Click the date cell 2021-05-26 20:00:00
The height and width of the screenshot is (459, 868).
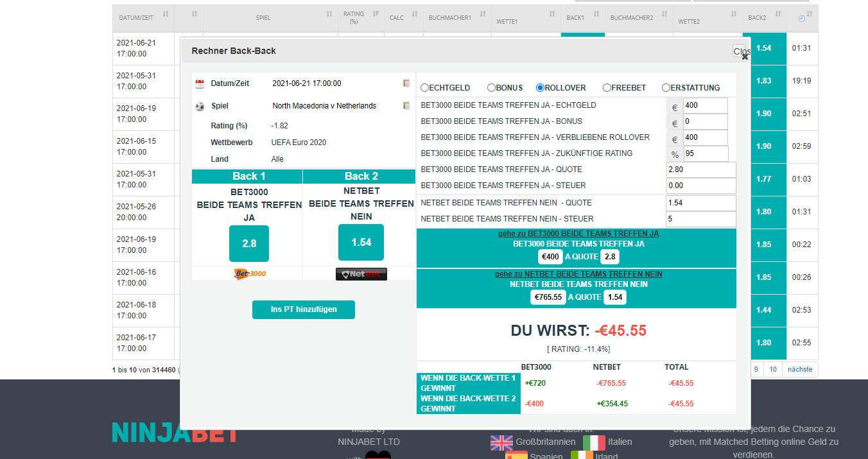pyautogui.click(x=143, y=212)
